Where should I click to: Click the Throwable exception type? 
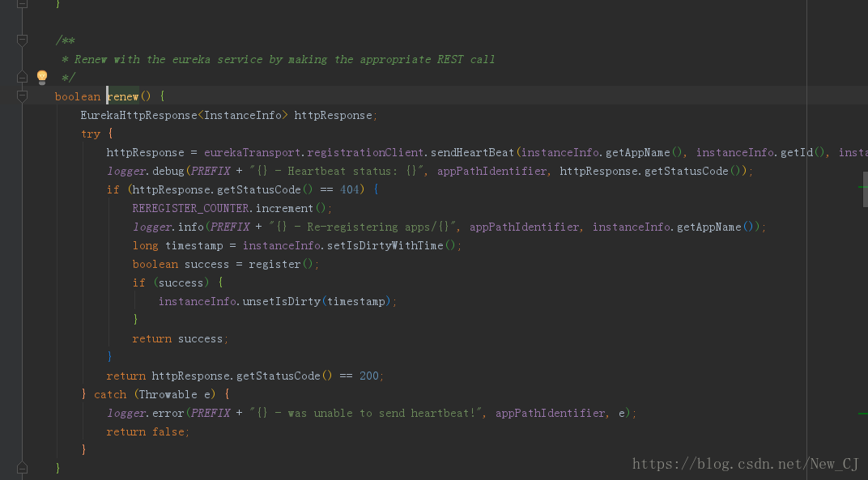[168, 395]
